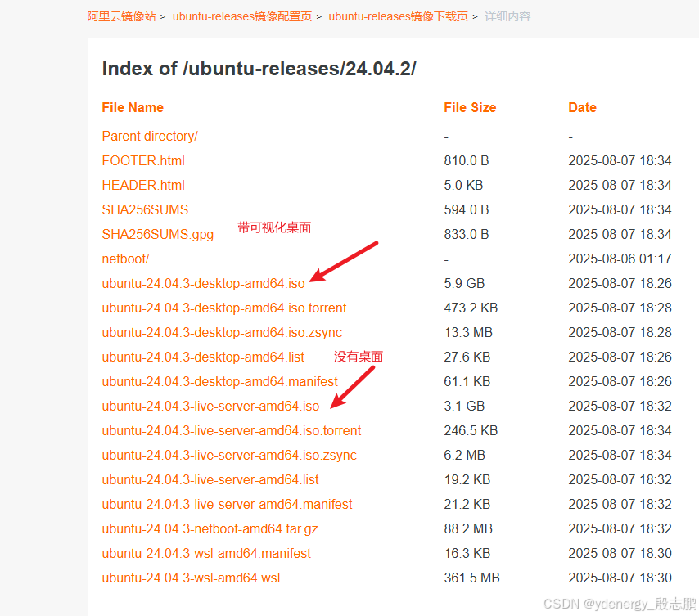699x616 pixels.
Task: Open the netboot/ directory
Action: pos(125,259)
